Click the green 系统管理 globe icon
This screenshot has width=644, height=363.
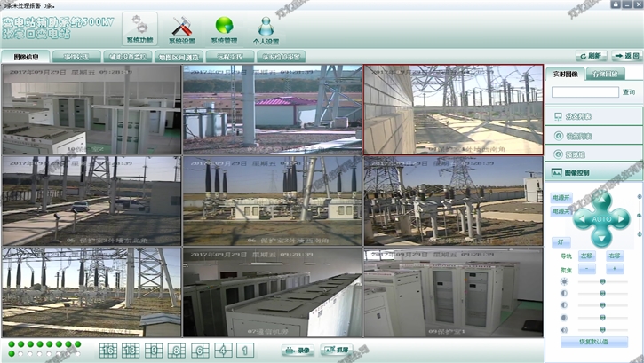pos(224,28)
